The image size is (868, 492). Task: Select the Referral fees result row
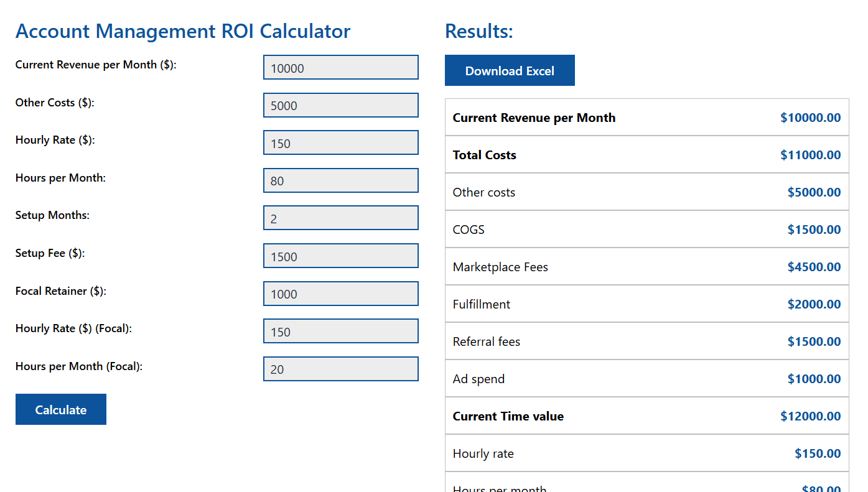(646, 341)
